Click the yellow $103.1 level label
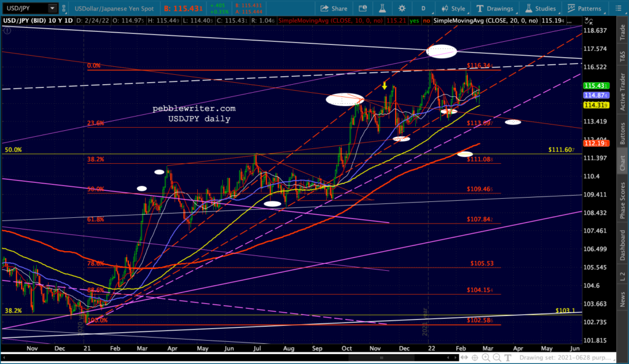Screen dimensions: 629x364 (565, 310)
